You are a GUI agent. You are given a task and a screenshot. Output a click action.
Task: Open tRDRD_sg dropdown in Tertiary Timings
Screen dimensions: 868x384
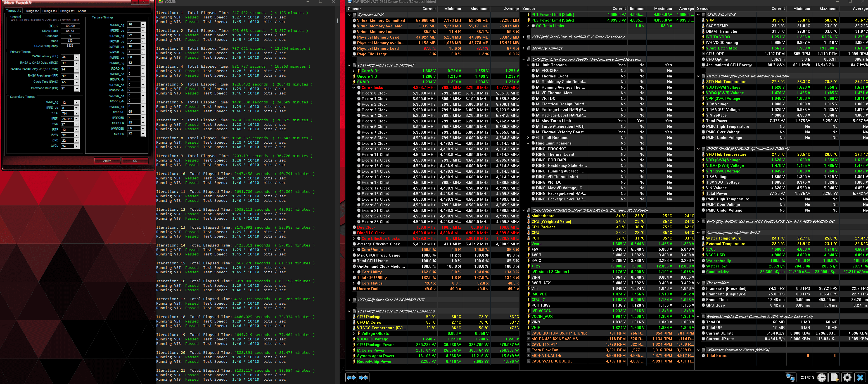pos(143,25)
